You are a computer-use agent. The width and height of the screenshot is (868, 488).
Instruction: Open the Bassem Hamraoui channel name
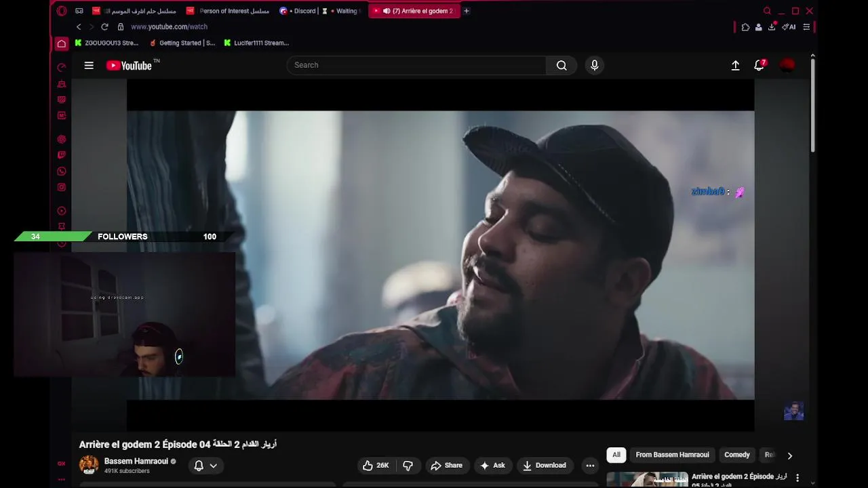click(136, 461)
